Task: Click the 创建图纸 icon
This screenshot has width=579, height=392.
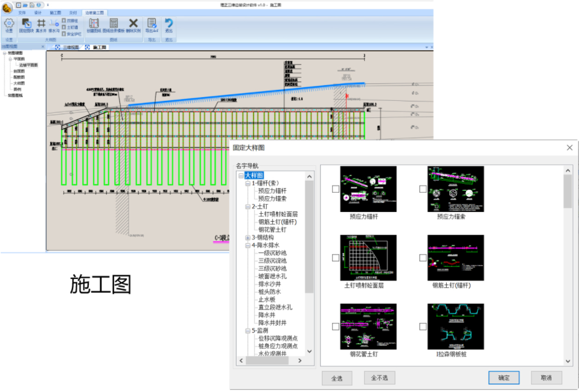Action: (x=94, y=24)
